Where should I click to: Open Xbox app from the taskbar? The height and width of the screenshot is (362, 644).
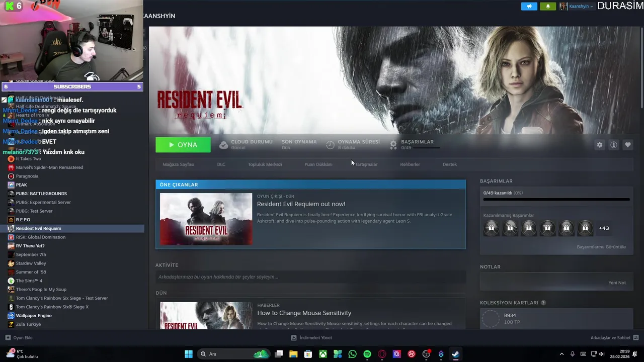323,354
